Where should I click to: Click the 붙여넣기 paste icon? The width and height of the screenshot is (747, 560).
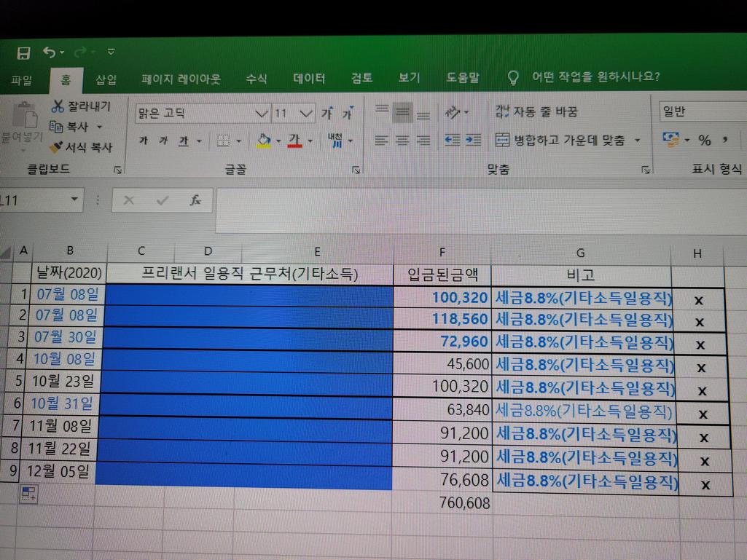pos(25,115)
